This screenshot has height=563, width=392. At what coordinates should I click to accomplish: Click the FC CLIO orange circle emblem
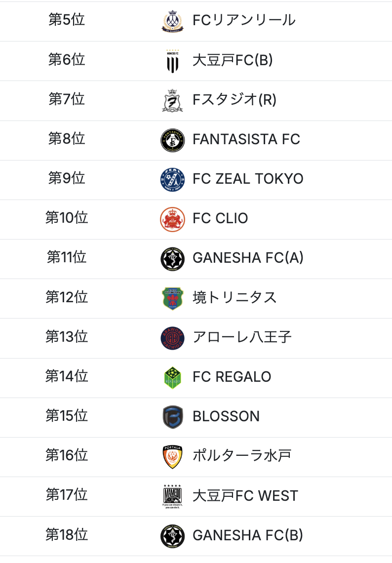click(x=172, y=219)
